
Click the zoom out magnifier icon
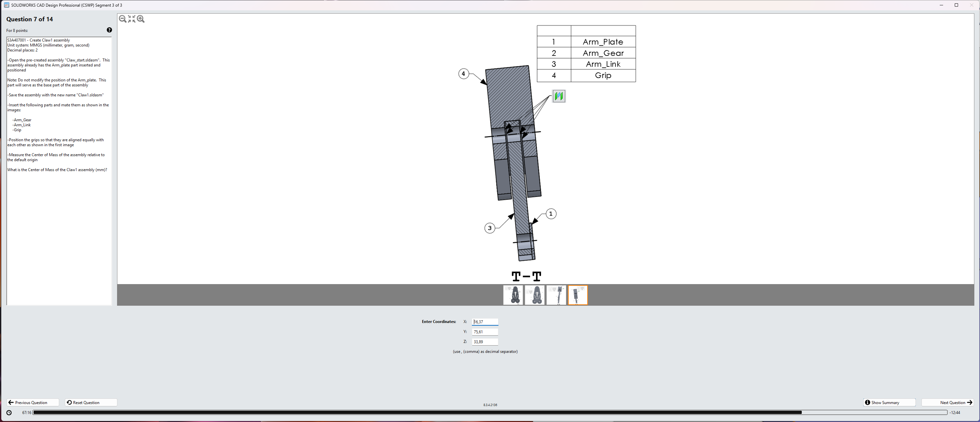coord(122,19)
